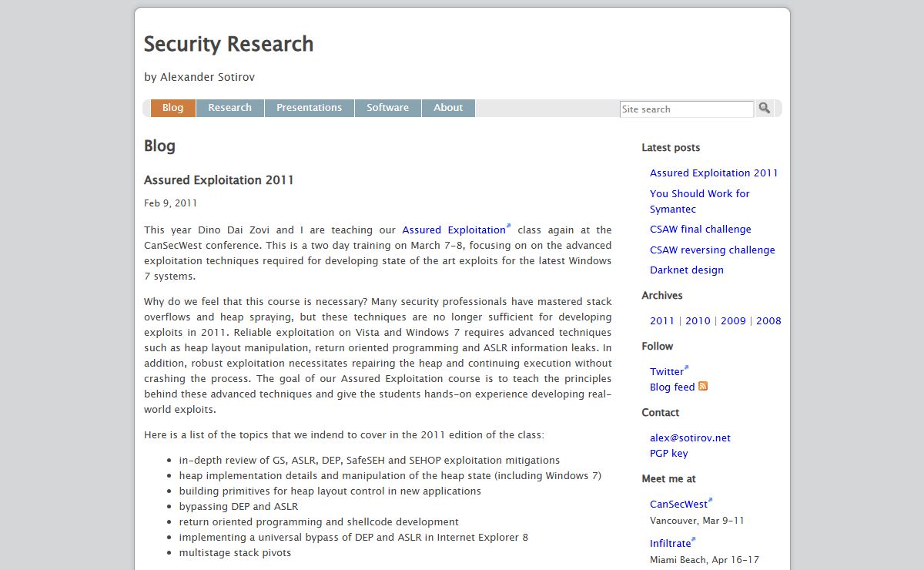The width and height of the screenshot is (924, 570).
Task: View the 2009 archive
Action: click(x=733, y=321)
